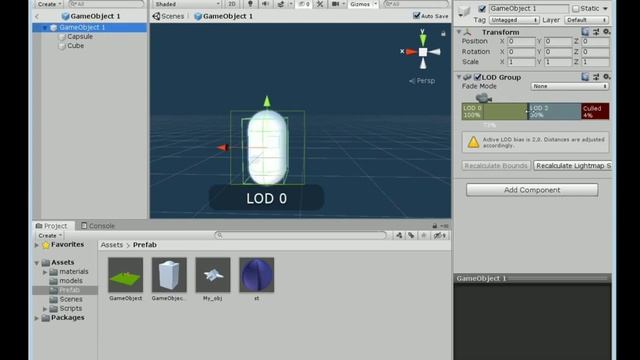Click Recalculate Bounds button
640x360 pixels.
click(496, 165)
